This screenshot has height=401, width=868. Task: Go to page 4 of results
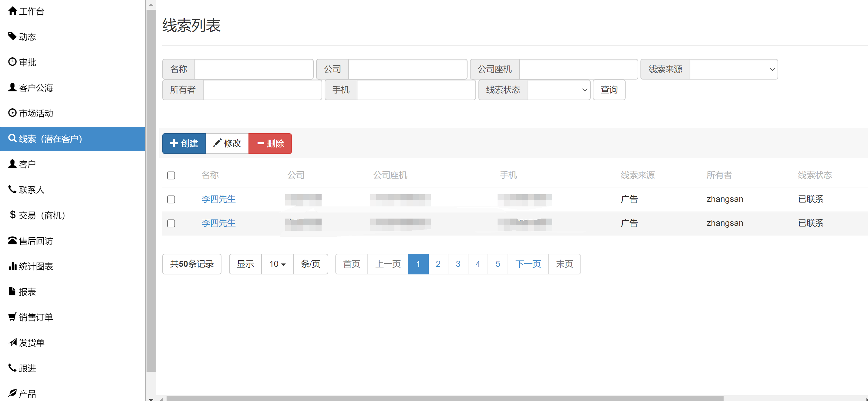[478, 264]
